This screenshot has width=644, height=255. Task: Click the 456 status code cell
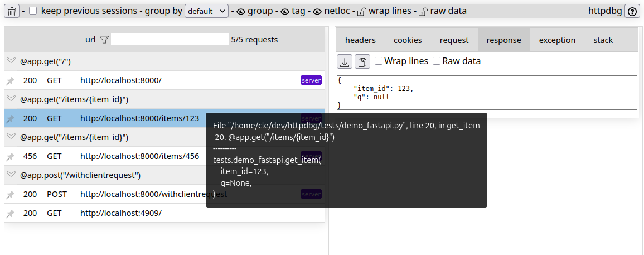pos(30,156)
